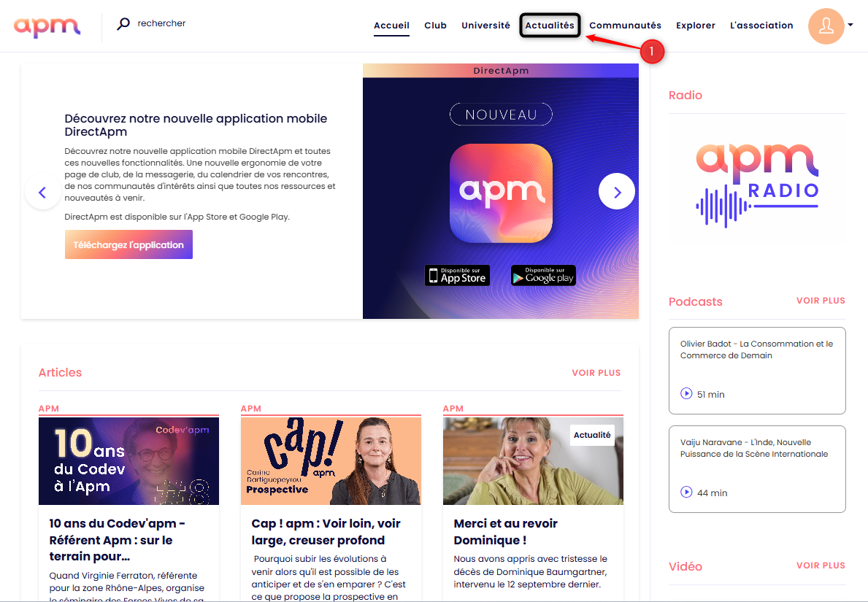The width and height of the screenshot is (868, 602).
Task: Play the Vaiju Naravane podcast
Action: (686, 492)
